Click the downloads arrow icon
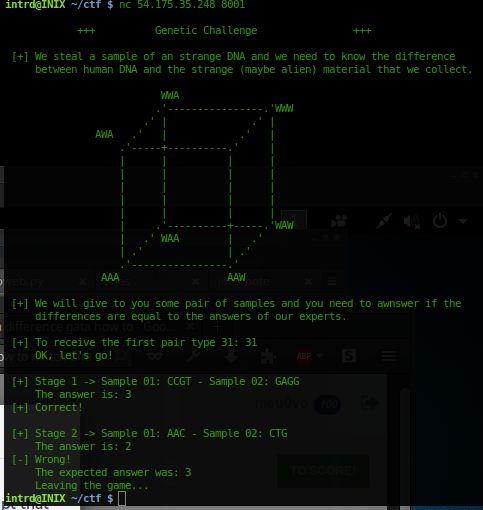The width and height of the screenshot is (483, 510). 231,356
